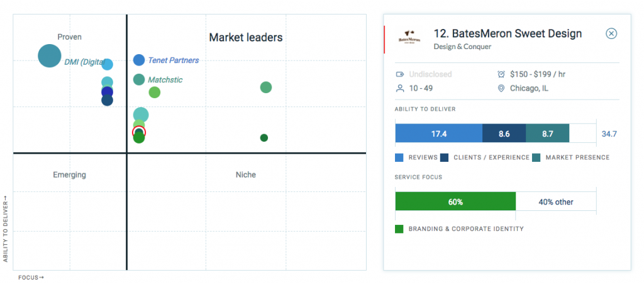Screen dimensions: 644x284
Task: Select the large DMI bubble in the matrix
Action: [x=49, y=55]
